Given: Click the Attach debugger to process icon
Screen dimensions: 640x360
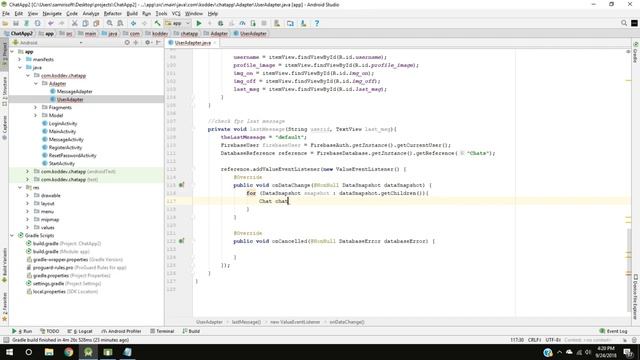Looking at the screenshot, I should coord(253,23).
